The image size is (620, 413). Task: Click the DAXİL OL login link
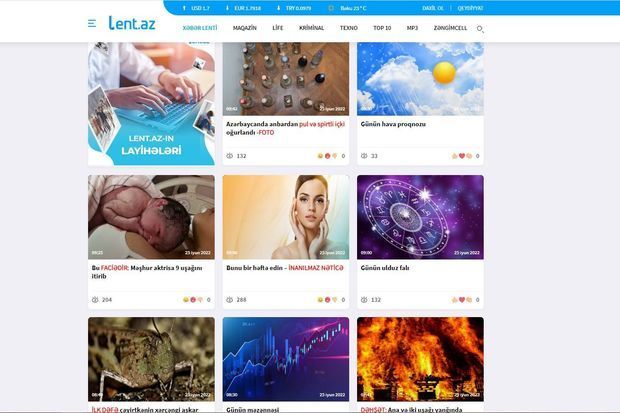coord(433,8)
